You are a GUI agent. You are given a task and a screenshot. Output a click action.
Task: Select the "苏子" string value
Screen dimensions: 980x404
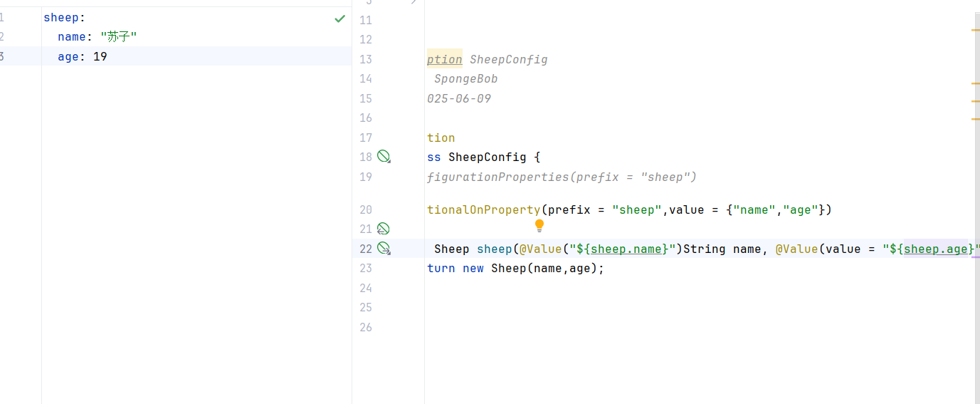tap(118, 37)
